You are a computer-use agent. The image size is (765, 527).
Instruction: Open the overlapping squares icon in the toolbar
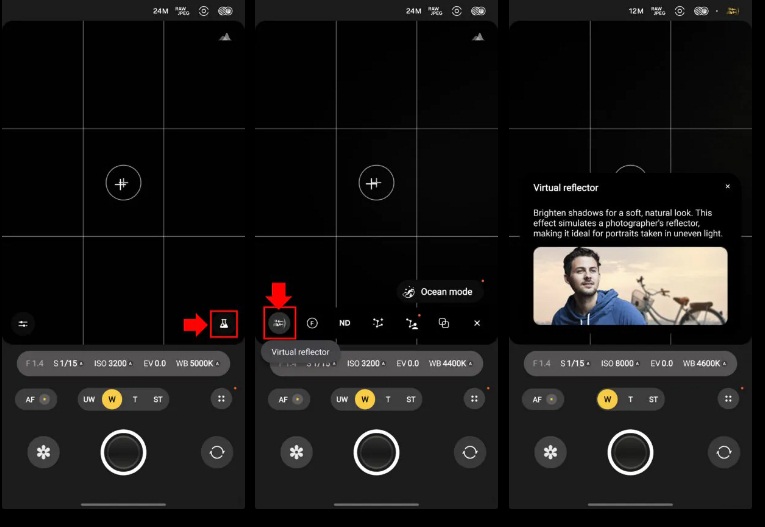coord(444,323)
